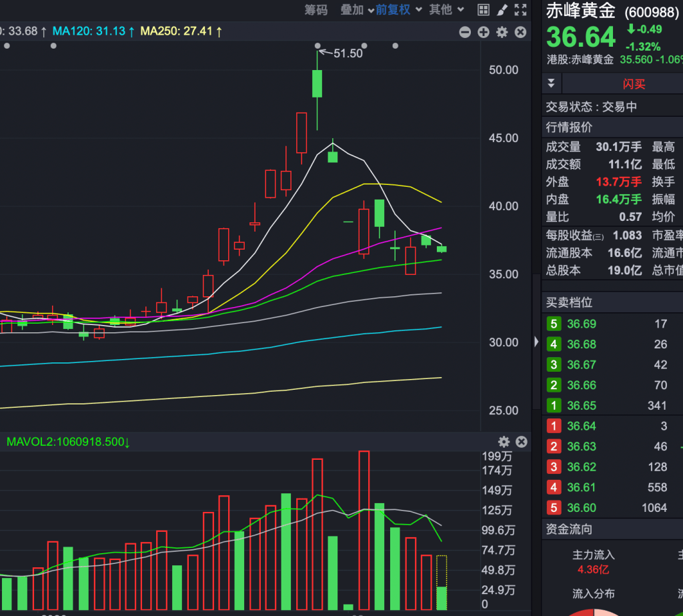
Task: Open moving average indicator settings gear
Action: pos(502,32)
